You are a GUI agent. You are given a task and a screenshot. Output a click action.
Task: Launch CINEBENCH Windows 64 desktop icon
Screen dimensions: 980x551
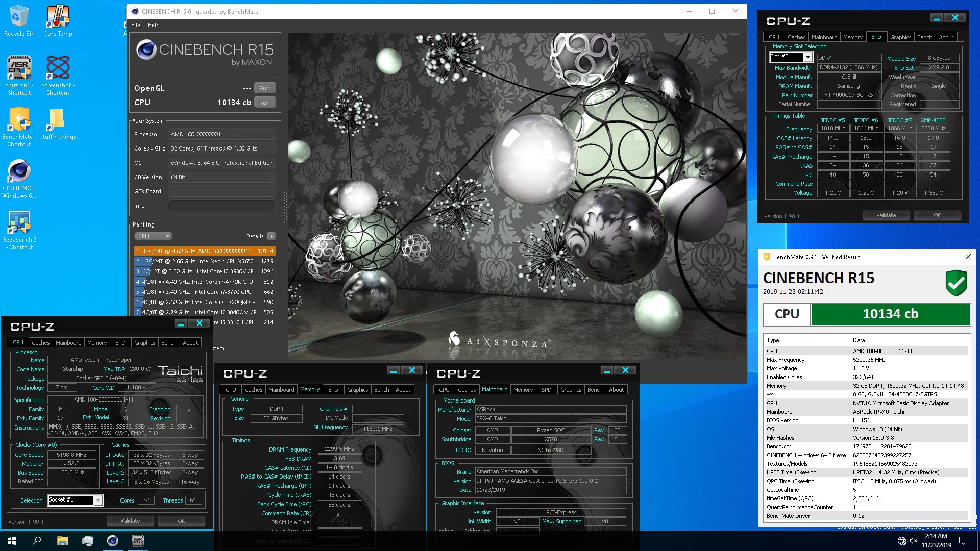pos(19,179)
